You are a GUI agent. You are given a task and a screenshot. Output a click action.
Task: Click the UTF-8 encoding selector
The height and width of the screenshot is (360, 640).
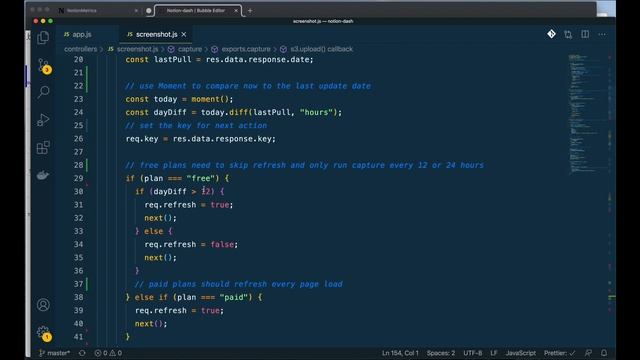pyautogui.click(x=472, y=353)
